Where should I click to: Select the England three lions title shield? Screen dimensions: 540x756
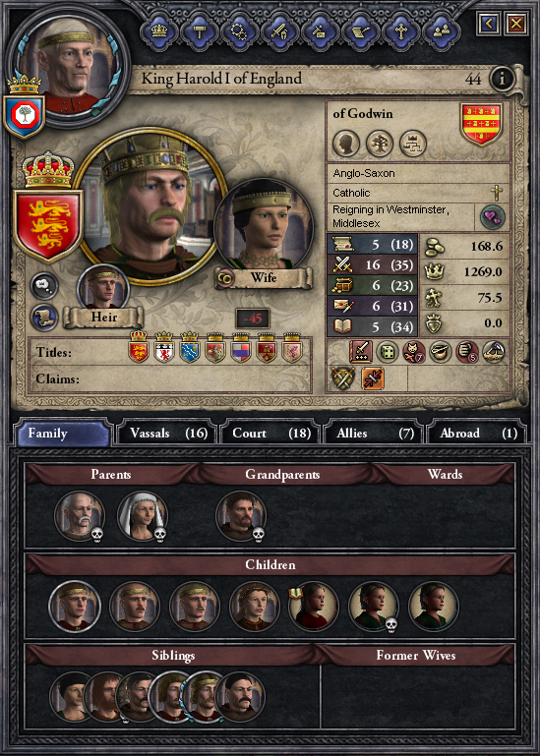point(48,224)
